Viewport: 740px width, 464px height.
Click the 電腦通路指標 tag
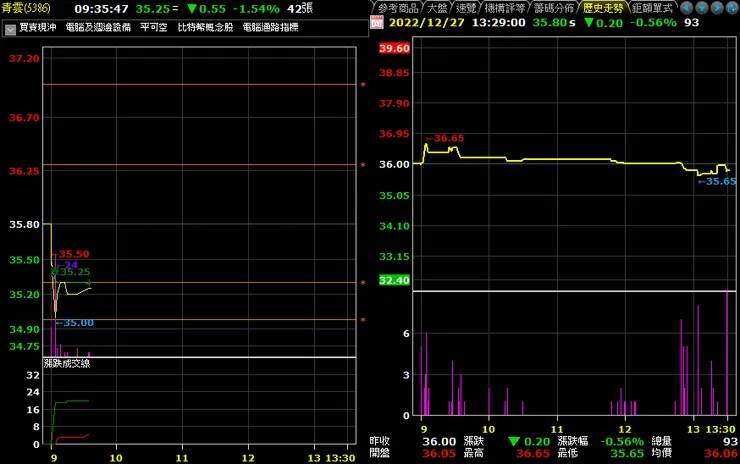[x=270, y=27]
